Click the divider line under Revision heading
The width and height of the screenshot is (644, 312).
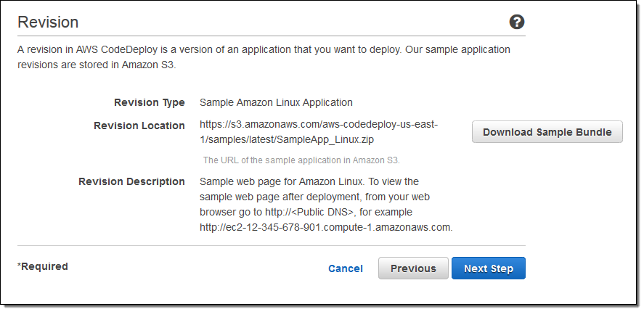[271, 36]
